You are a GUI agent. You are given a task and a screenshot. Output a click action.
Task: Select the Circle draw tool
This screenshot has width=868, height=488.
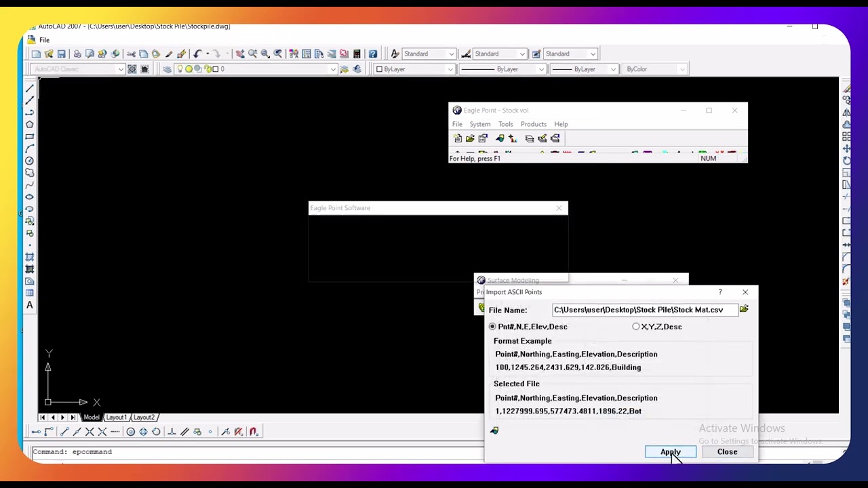30,161
